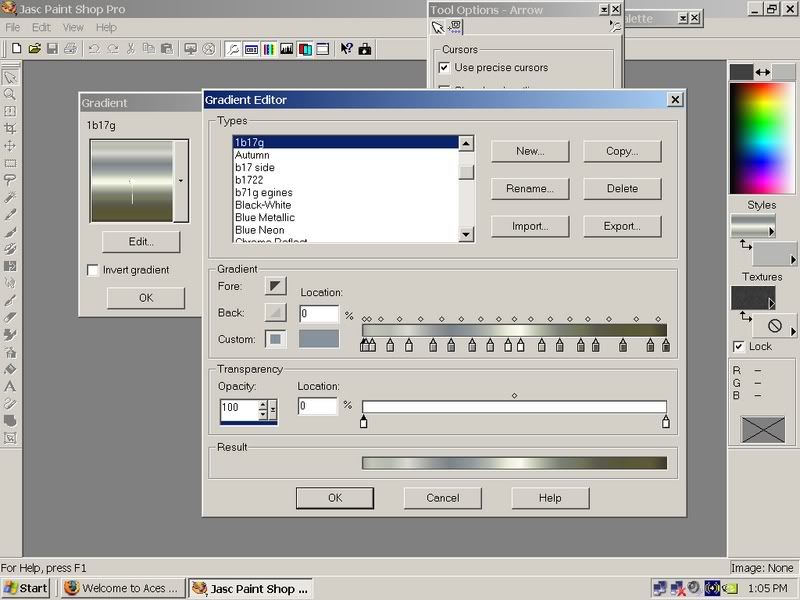The height and width of the screenshot is (600, 800).
Task: Select the Dropper tool
Action: 10,215
